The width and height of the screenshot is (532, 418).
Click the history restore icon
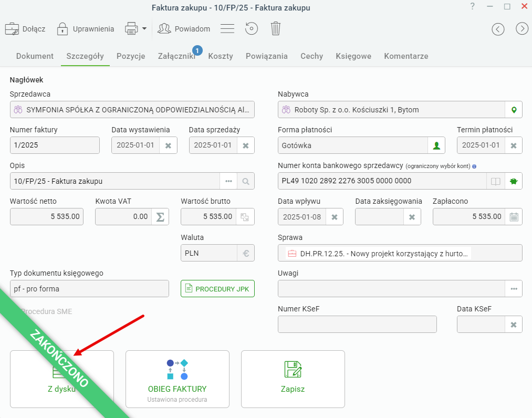[x=252, y=28]
